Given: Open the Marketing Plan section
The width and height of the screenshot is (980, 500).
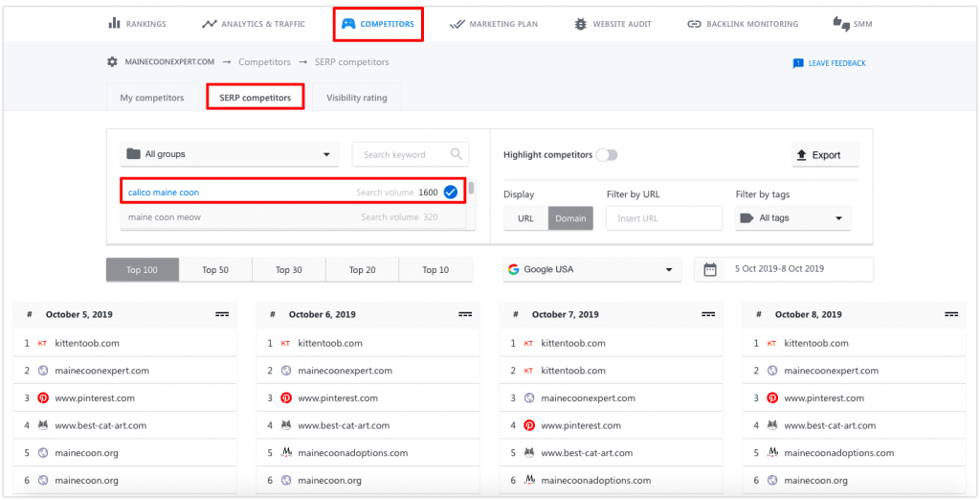Looking at the screenshot, I should 494,24.
